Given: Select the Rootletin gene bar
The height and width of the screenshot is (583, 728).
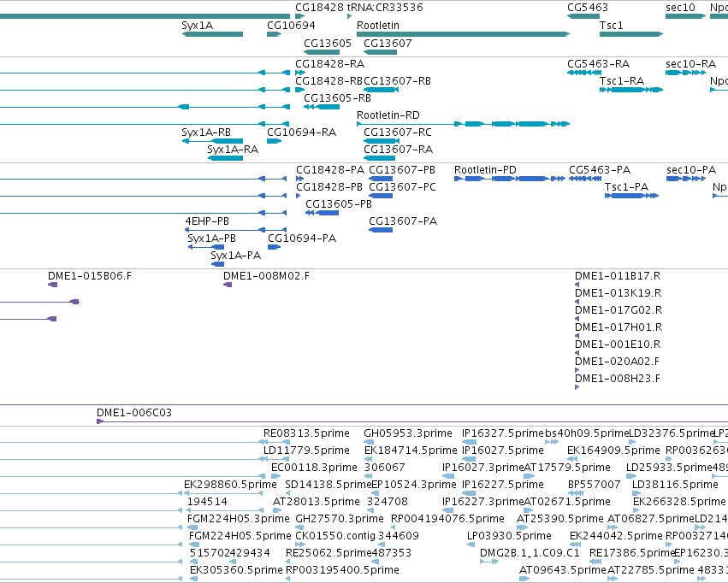Looking at the screenshot, I should coord(463,34).
